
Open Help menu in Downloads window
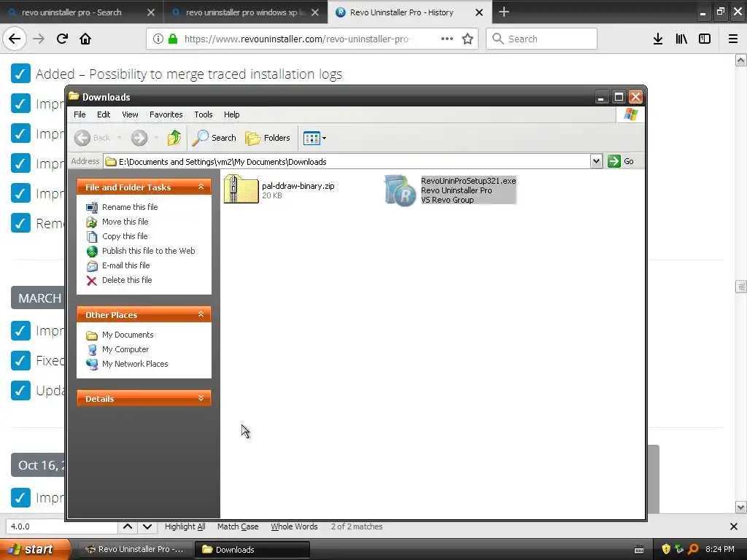point(231,114)
